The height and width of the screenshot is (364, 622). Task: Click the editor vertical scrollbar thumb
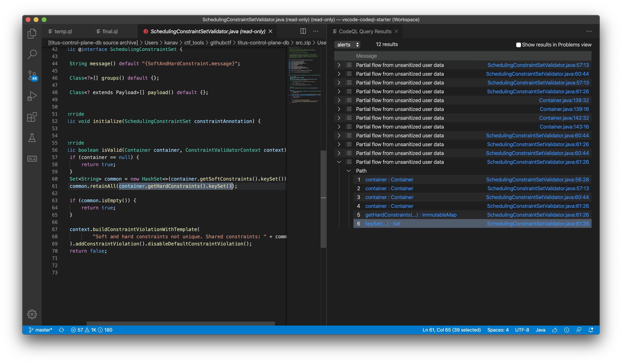coord(323,199)
